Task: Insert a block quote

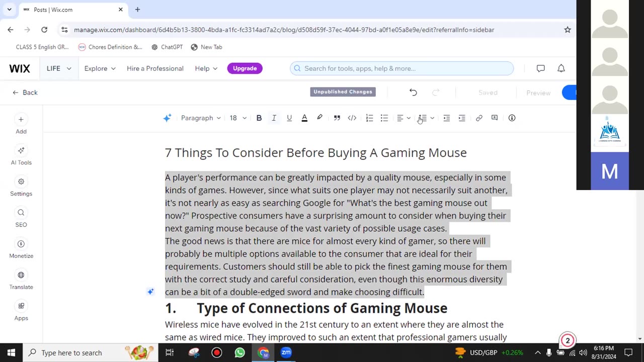Action: click(337, 118)
